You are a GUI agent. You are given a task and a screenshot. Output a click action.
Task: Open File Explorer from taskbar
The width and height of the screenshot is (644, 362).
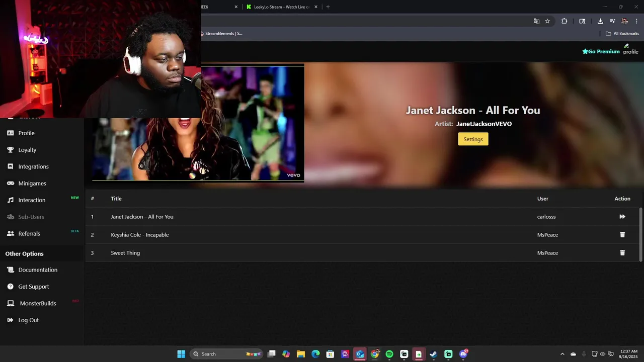(301, 354)
